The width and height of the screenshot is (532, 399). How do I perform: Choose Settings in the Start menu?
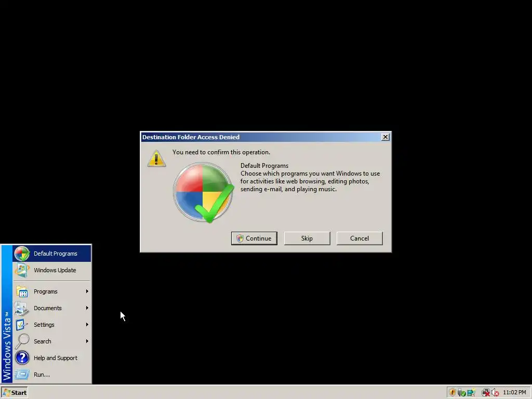(x=52, y=325)
